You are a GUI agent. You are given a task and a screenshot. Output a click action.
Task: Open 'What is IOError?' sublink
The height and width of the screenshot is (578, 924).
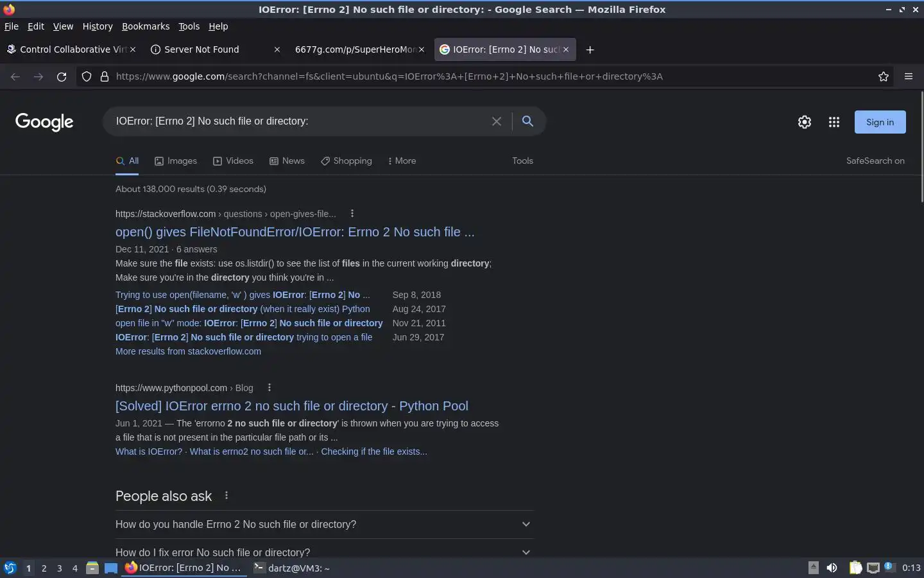tap(149, 451)
